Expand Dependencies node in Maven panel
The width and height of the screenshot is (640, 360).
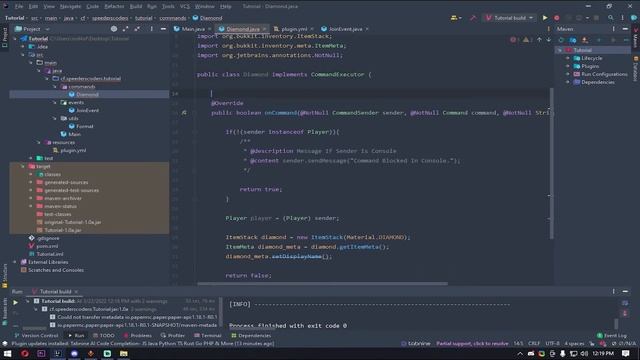pos(568,82)
